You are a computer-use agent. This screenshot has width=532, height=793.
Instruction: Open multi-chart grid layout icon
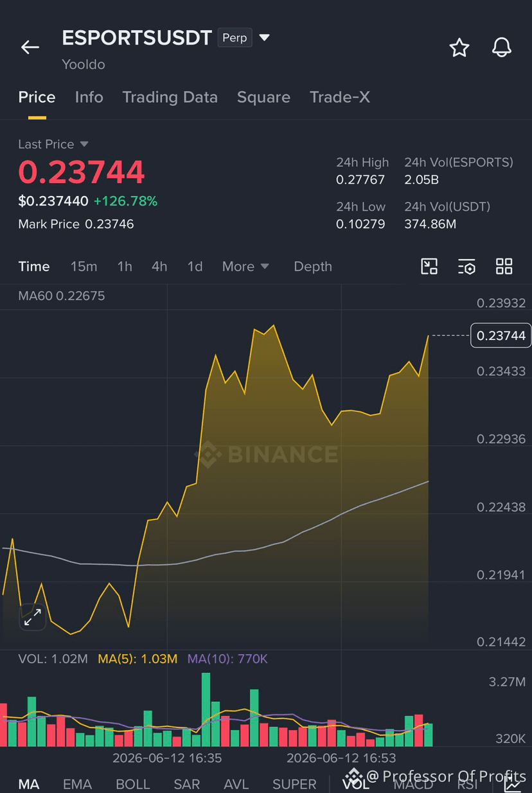[x=504, y=267]
